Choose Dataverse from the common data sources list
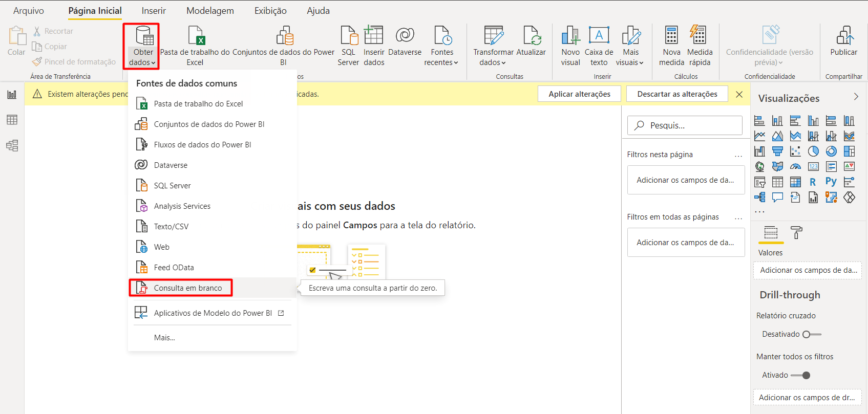This screenshot has width=868, height=414. point(213,165)
